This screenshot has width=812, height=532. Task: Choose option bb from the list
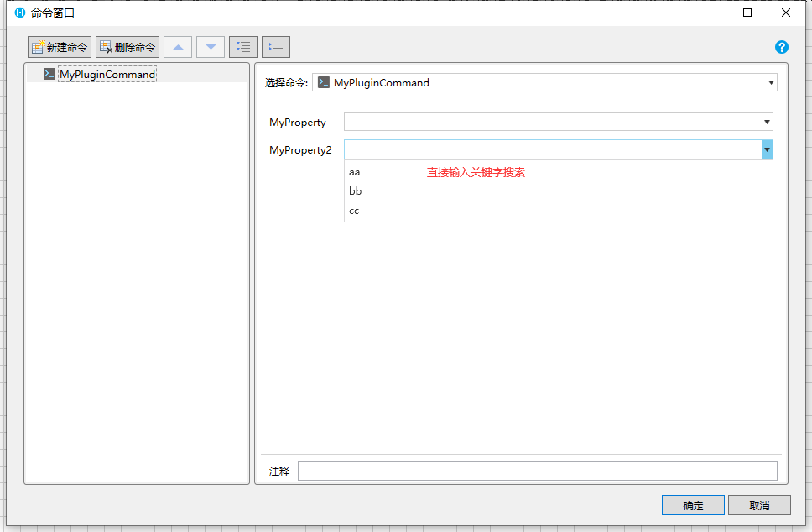click(559, 191)
